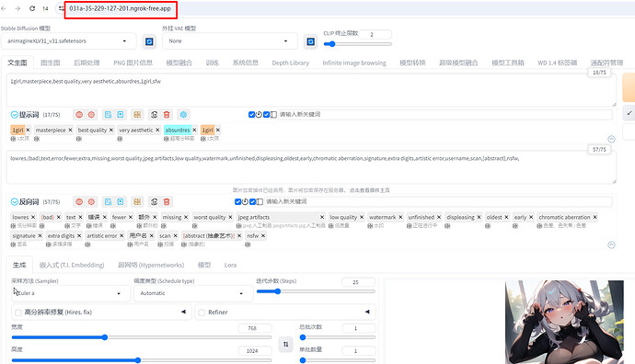Go forward in browser history
This screenshot has height=364, width=635.
coord(17,8)
